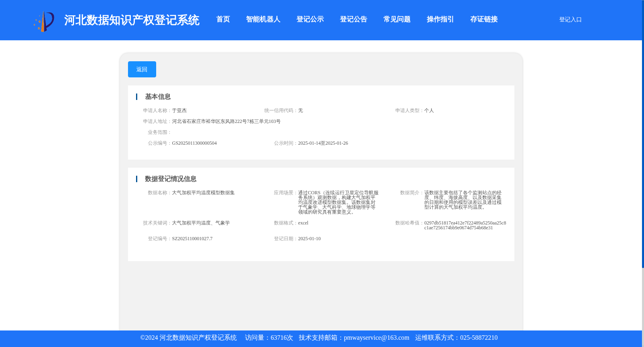Viewport: 644px width, 347px height.
Task: Select registration date 2025-01-10
Action: (x=310, y=239)
